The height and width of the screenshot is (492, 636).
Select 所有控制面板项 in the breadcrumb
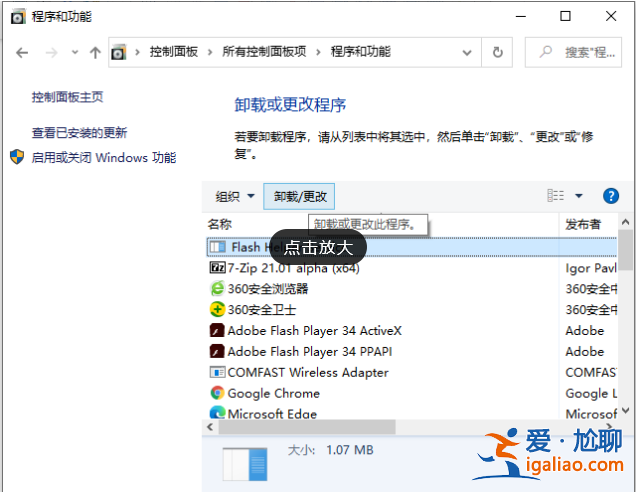(264, 52)
